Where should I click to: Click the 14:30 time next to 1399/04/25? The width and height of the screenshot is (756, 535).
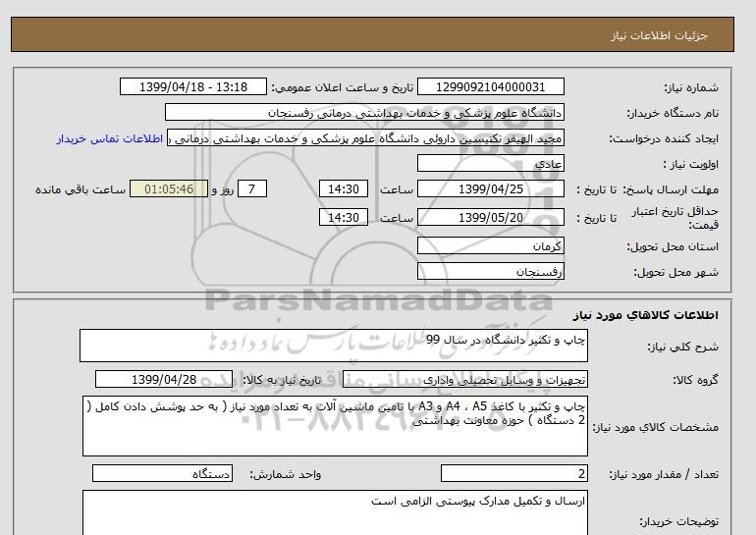tap(344, 188)
